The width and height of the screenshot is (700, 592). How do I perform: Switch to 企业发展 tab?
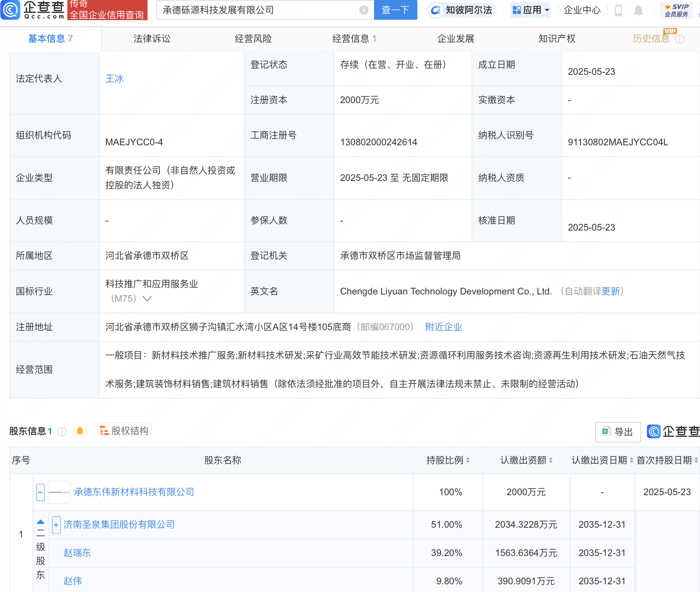point(456,39)
